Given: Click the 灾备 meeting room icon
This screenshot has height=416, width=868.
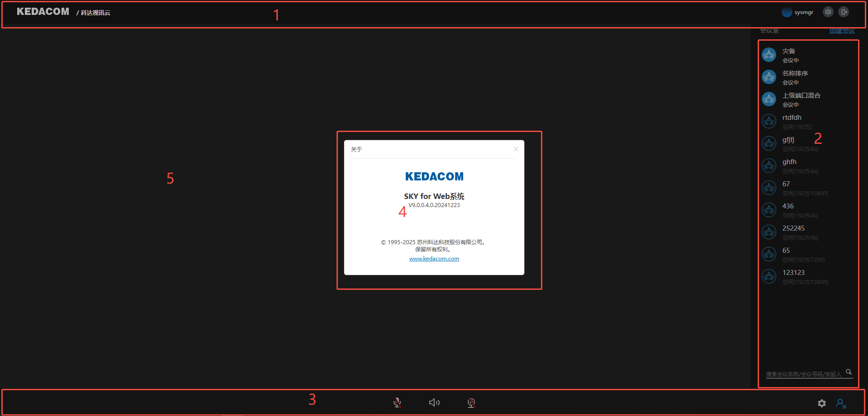Looking at the screenshot, I should point(769,55).
